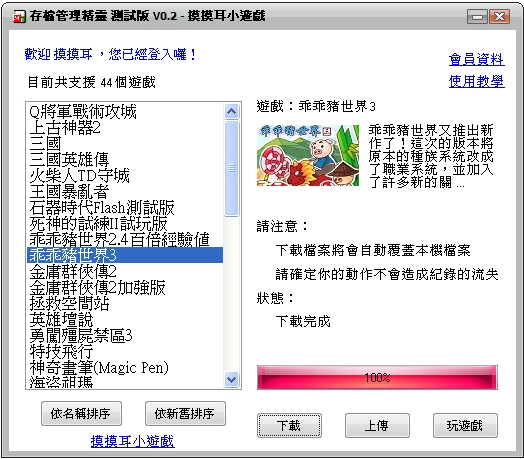Viewport: 524px width, 459px height.
Task: Click the scrollbar up arrow in game list
Action: click(232, 111)
